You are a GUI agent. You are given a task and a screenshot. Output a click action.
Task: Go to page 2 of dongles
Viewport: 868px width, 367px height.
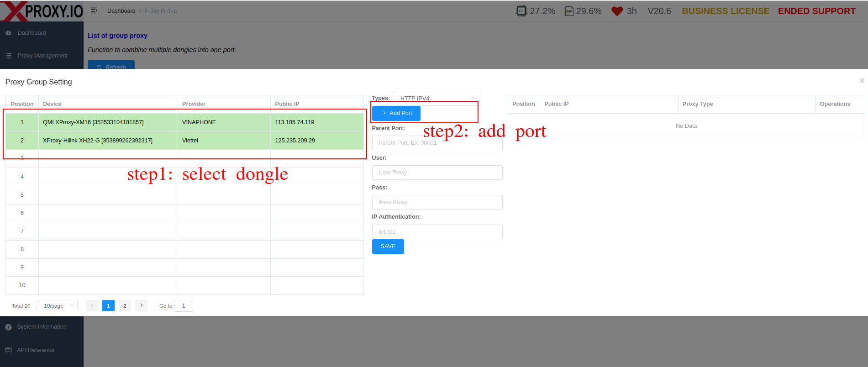point(125,306)
